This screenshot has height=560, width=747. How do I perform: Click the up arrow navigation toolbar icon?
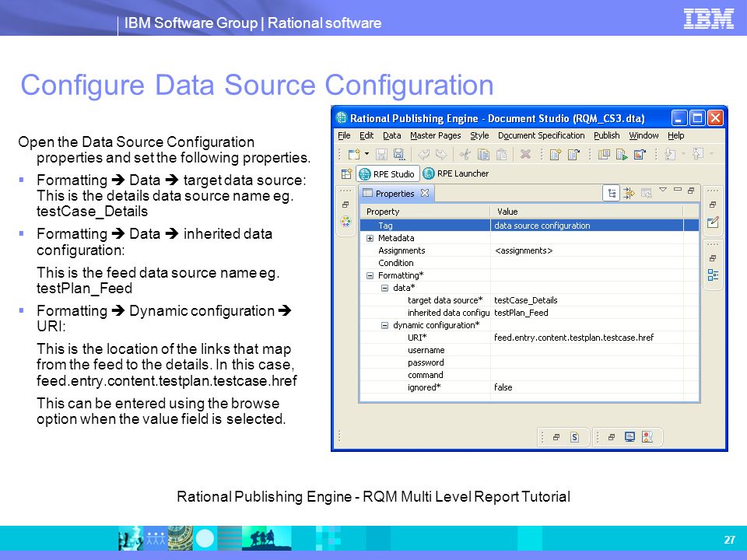click(x=698, y=154)
